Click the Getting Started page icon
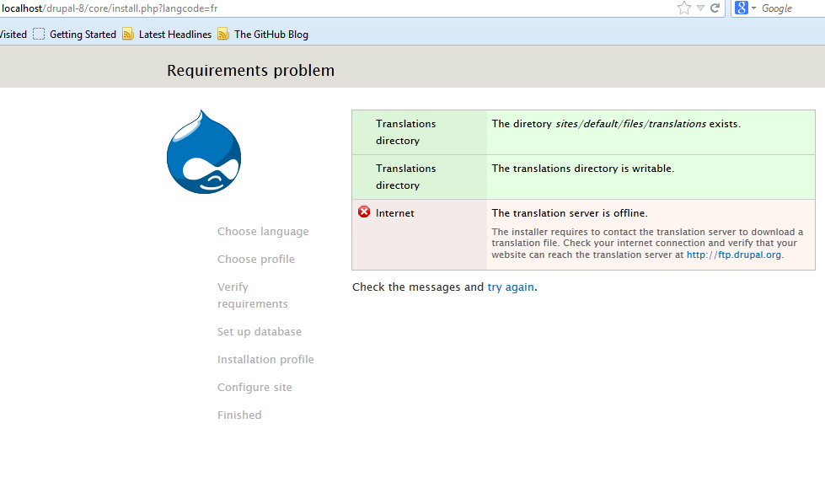Image resolution: width=825 pixels, height=504 pixels. (39, 35)
